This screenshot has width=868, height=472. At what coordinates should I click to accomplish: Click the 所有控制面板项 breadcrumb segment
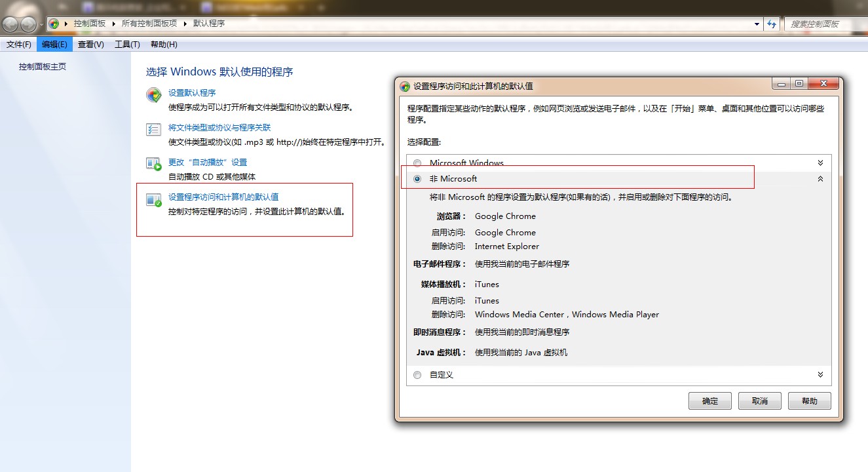point(149,24)
